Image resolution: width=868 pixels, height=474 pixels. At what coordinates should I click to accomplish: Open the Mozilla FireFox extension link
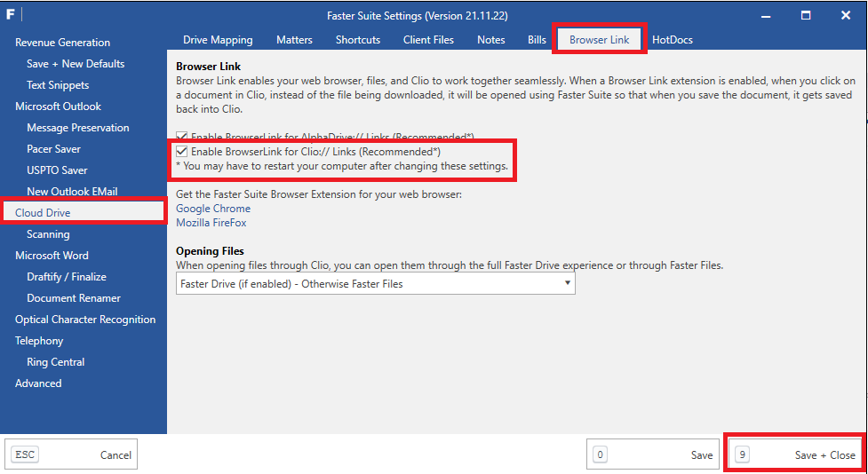click(x=211, y=223)
